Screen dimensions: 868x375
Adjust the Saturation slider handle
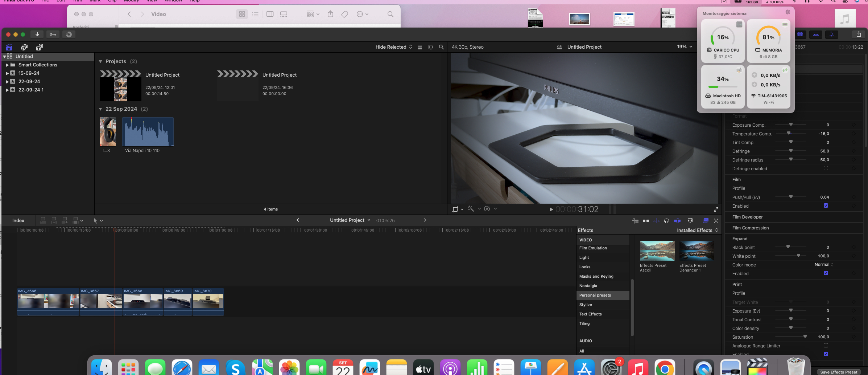805,337
